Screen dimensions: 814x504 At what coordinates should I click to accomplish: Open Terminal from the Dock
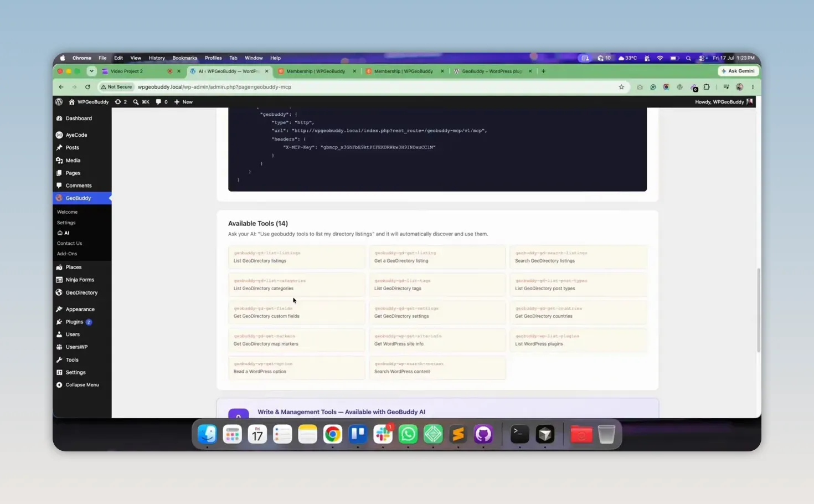pyautogui.click(x=519, y=434)
